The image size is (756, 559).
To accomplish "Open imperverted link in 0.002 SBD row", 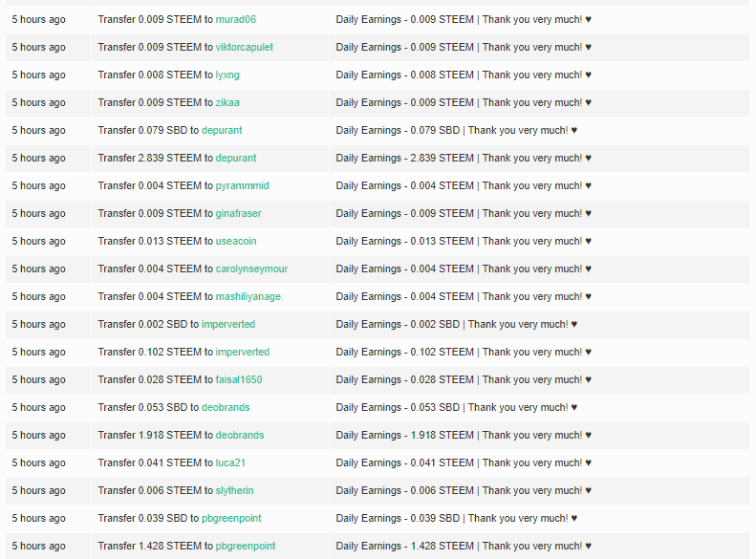I will point(228,324).
